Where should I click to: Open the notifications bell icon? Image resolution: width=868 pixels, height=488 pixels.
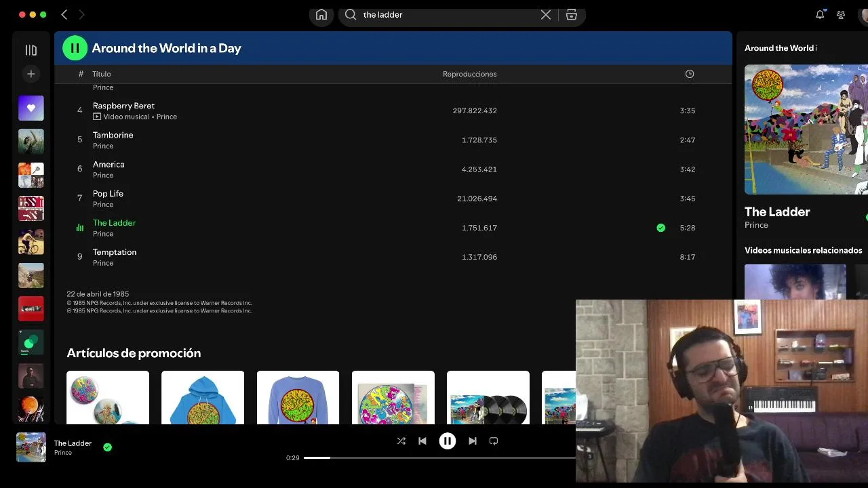tap(820, 14)
